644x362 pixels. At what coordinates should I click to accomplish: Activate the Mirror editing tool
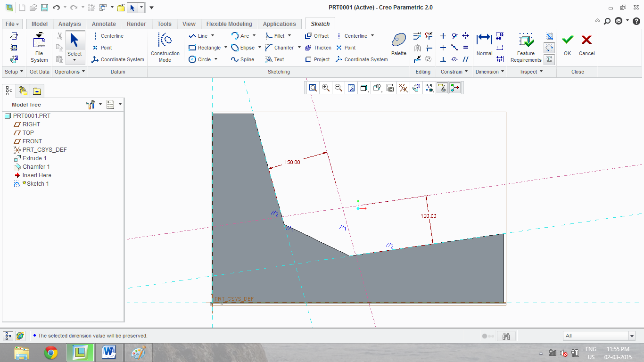click(x=417, y=47)
